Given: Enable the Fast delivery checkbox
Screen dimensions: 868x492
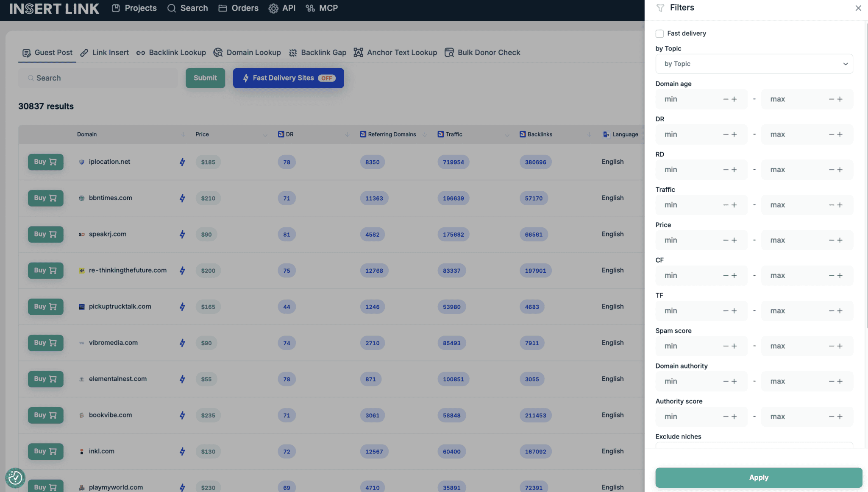Looking at the screenshot, I should tap(659, 34).
